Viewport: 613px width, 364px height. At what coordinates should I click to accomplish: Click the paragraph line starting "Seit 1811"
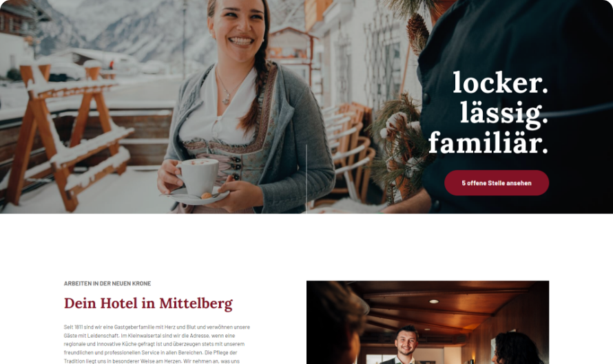point(157,327)
